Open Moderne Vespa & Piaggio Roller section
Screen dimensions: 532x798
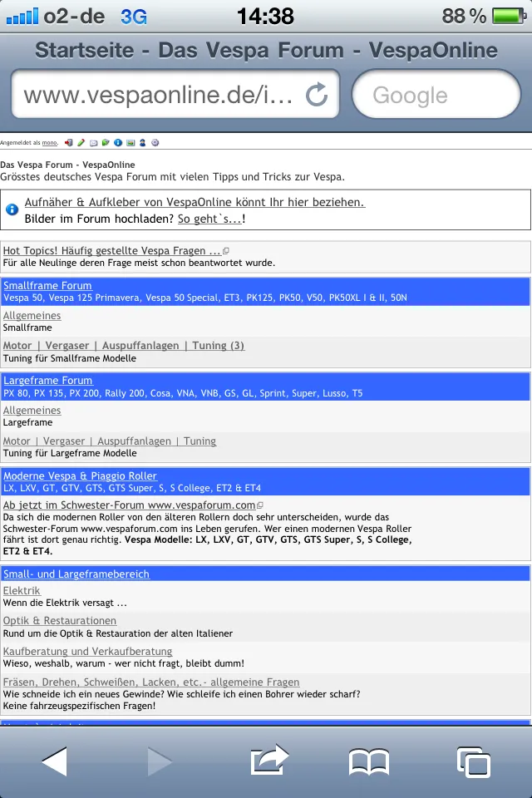[x=80, y=475]
